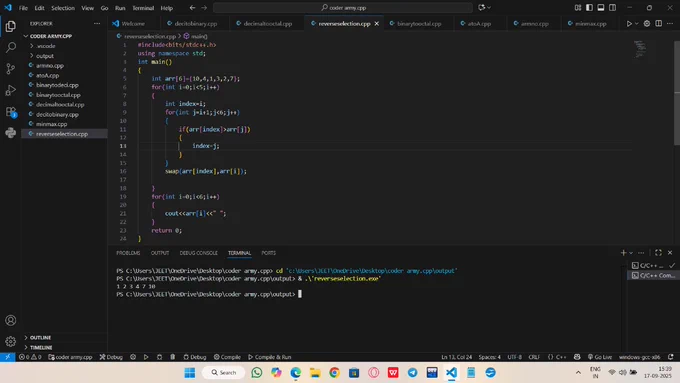Open terminal panel more actions ellipsis
680x383 pixels.
pos(641,252)
